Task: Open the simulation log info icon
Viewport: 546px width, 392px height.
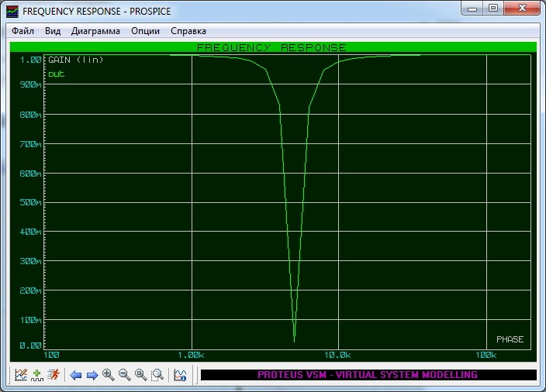Action: 180,375
